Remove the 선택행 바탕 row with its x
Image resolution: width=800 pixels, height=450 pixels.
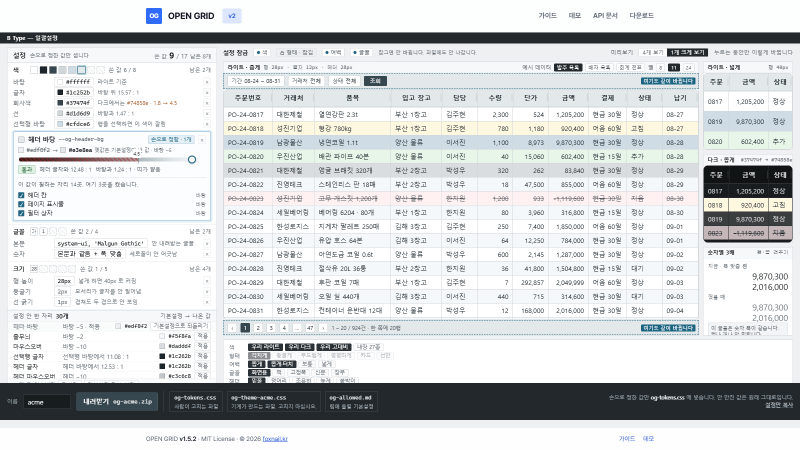pyautogui.click(x=207, y=124)
